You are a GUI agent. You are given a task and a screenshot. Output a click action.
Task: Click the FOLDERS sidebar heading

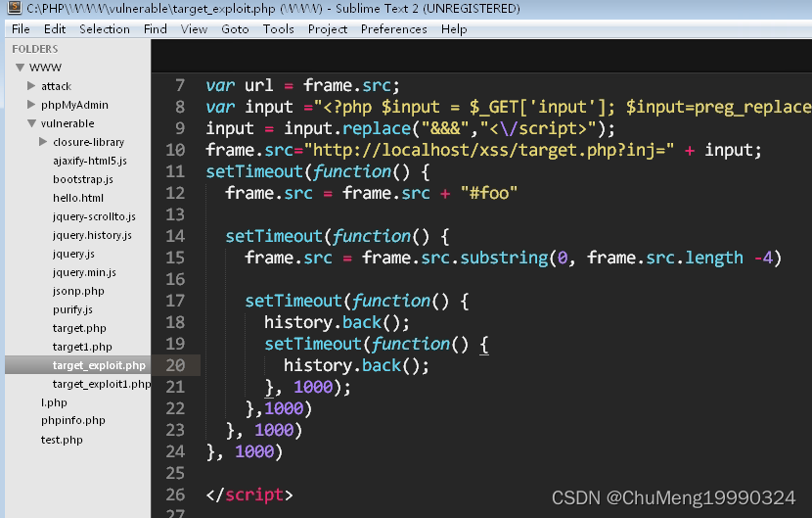point(34,49)
